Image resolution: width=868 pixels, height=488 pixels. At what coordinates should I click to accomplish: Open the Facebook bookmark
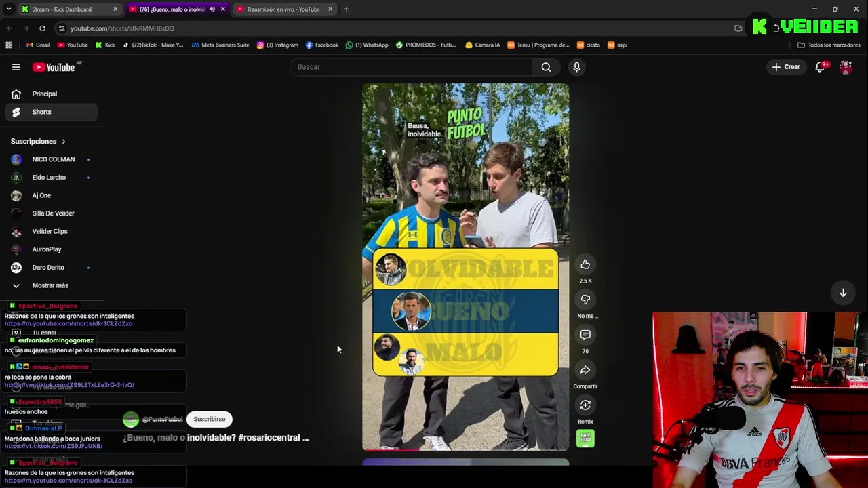[x=322, y=45]
